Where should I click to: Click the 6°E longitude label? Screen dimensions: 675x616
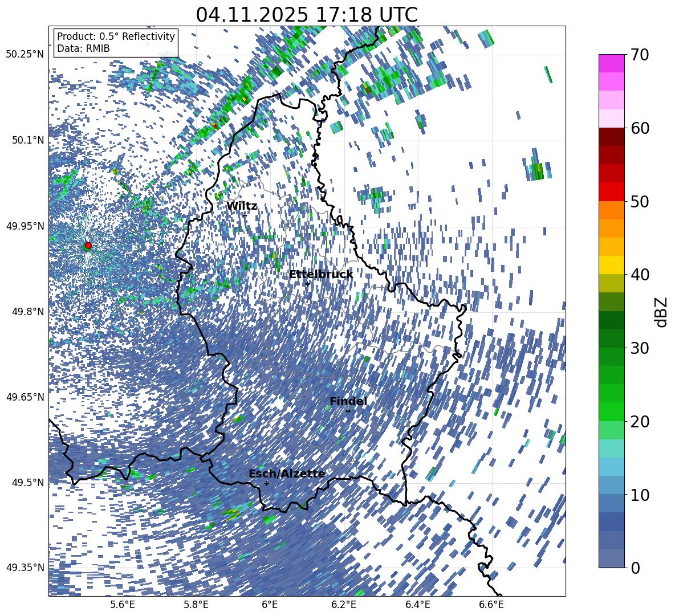point(270,605)
